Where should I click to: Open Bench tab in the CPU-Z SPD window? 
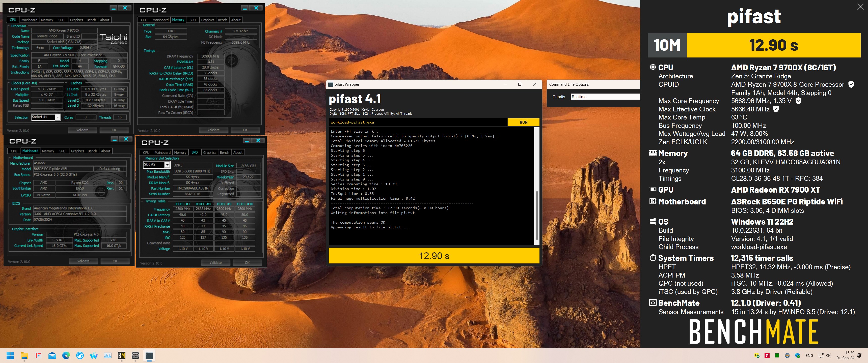[224, 153]
